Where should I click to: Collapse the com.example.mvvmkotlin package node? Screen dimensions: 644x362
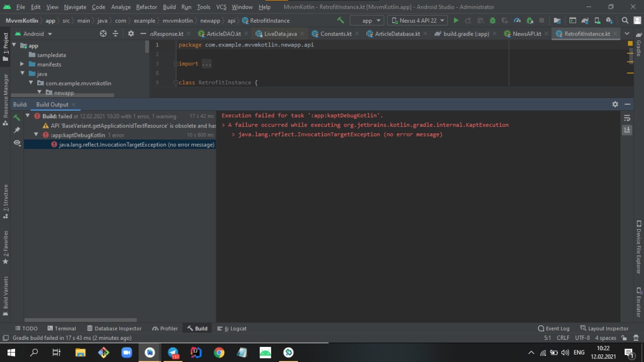pos(31,83)
